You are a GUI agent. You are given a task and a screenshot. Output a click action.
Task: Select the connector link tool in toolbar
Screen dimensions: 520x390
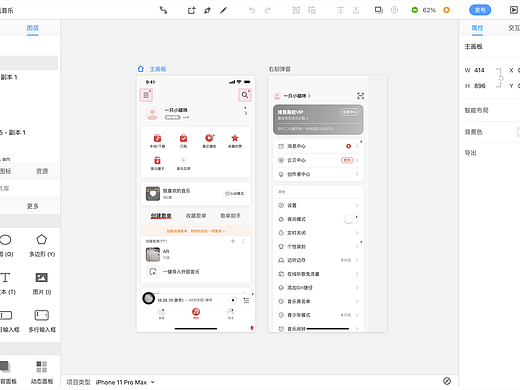pyautogui.click(x=163, y=10)
